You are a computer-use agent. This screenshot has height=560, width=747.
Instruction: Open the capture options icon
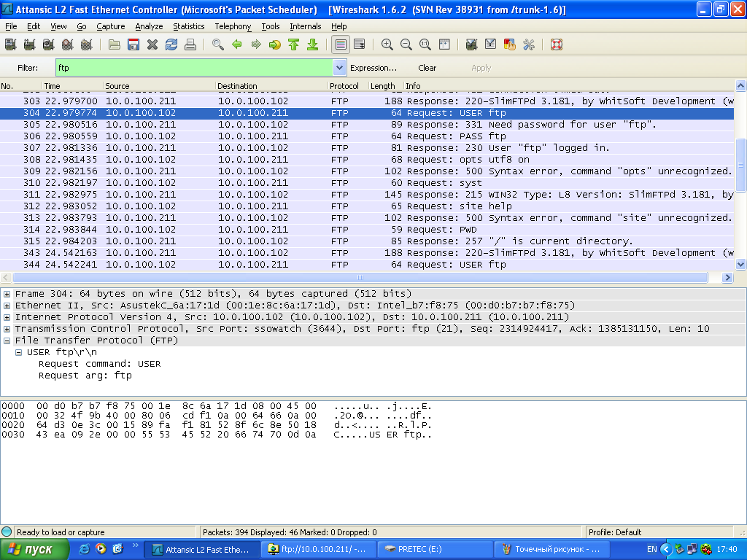(x=29, y=44)
